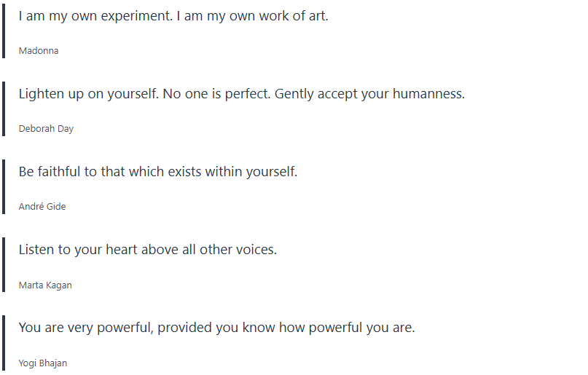Image resolution: width=588 pixels, height=375 pixels.
Task: Click the quote "Be faithful to that which exists within yourself."
Action: pos(158,172)
